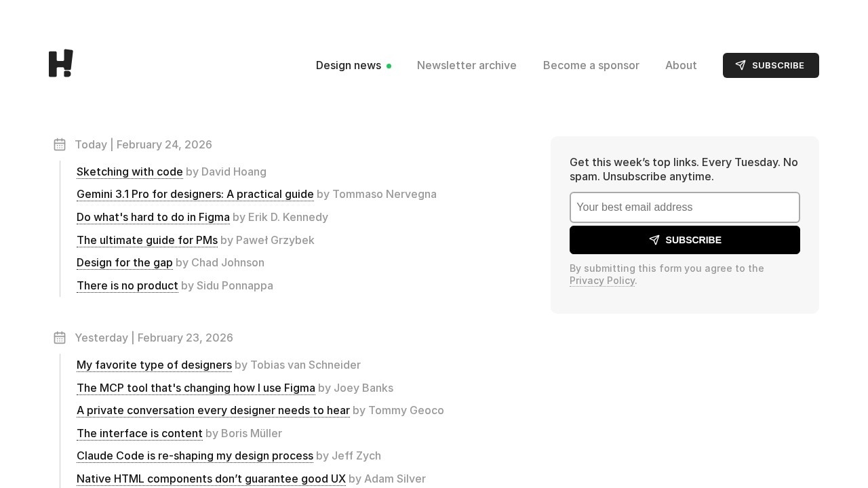Open the Privacy Policy link

(602, 281)
